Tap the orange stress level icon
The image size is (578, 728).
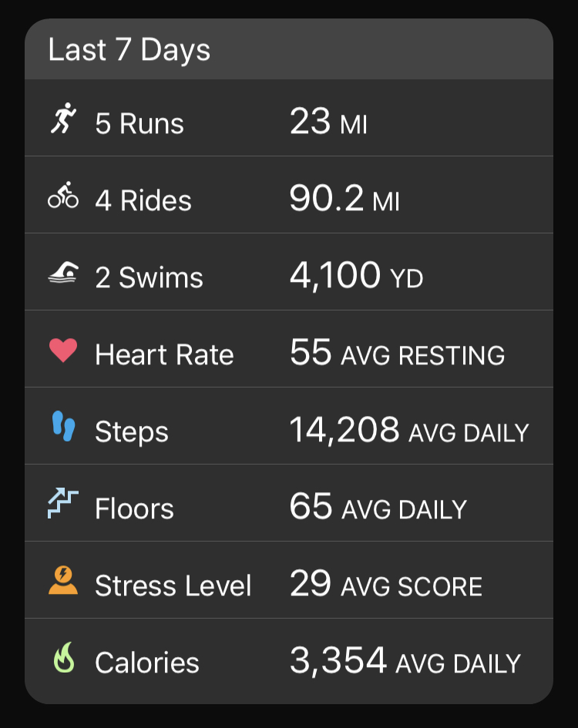(63, 582)
